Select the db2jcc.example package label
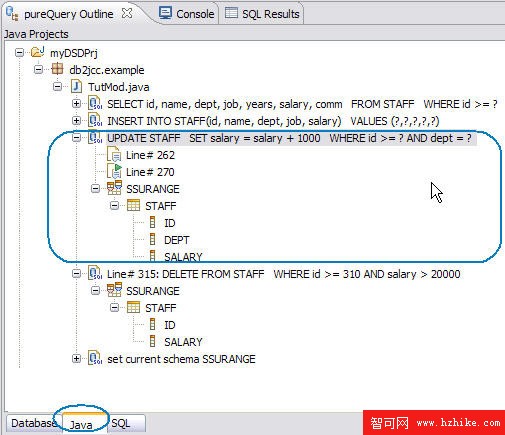505x435 pixels. (x=107, y=70)
